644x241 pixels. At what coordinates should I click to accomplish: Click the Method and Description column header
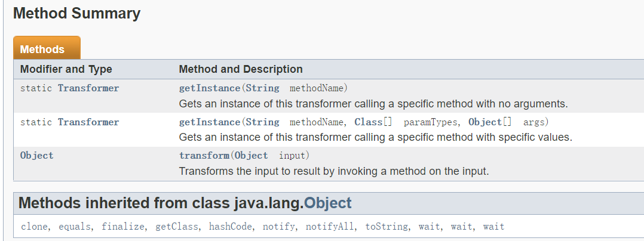coord(241,69)
